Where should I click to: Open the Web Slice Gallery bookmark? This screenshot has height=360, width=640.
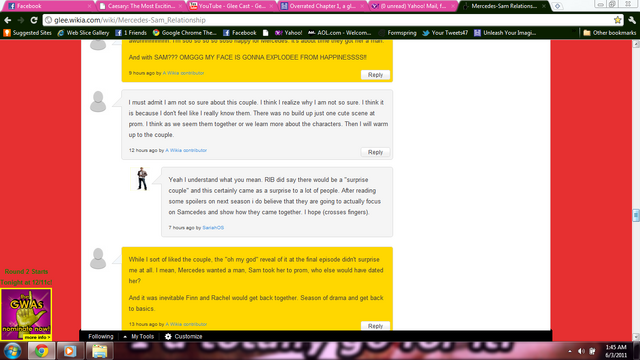[83, 33]
